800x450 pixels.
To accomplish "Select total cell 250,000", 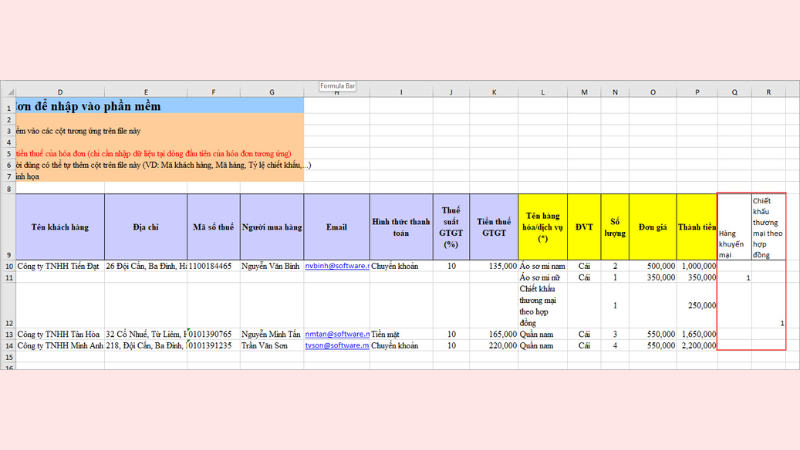I will (697, 306).
